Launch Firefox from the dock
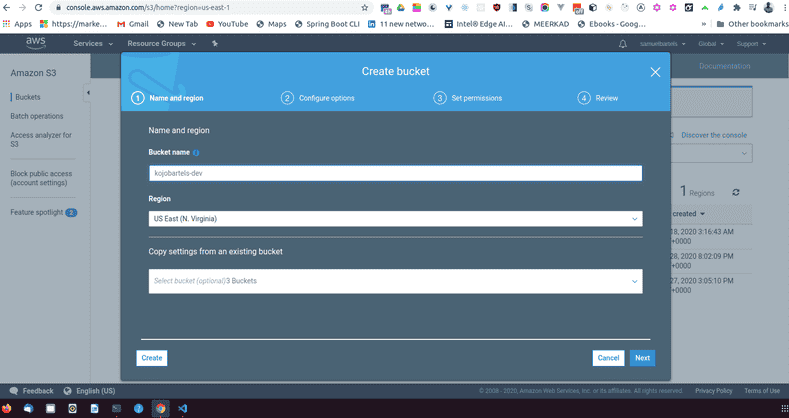Image resolution: width=789 pixels, height=418 pixels. (x=7, y=408)
